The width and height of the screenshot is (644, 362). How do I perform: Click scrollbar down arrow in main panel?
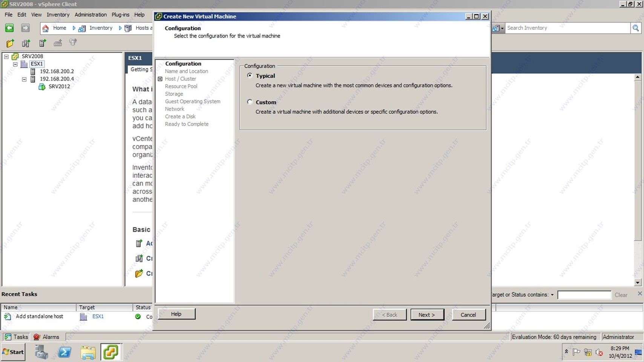[x=638, y=282]
